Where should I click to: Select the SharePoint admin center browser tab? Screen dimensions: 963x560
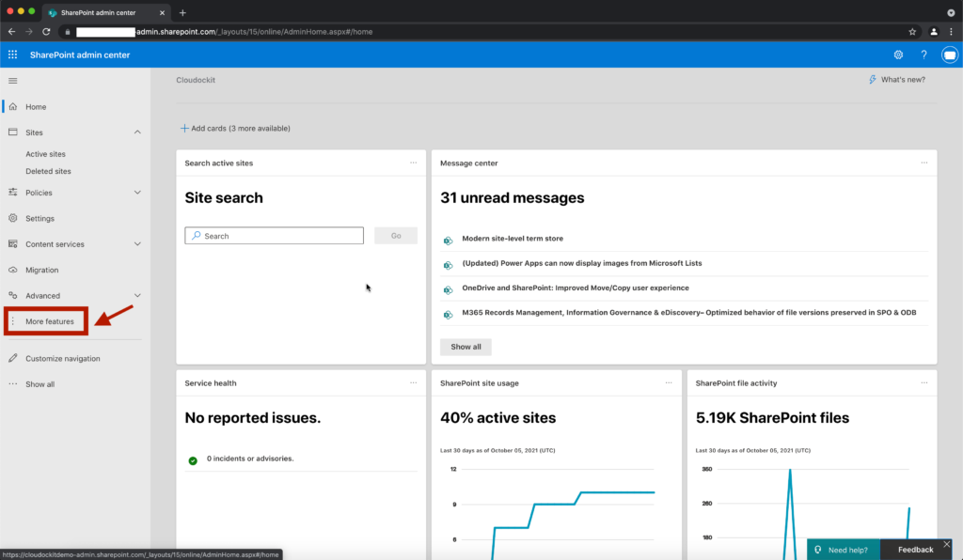point(105,12)
